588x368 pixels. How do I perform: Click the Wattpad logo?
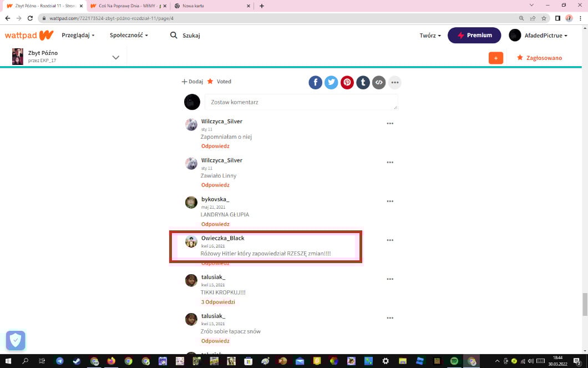29,36
